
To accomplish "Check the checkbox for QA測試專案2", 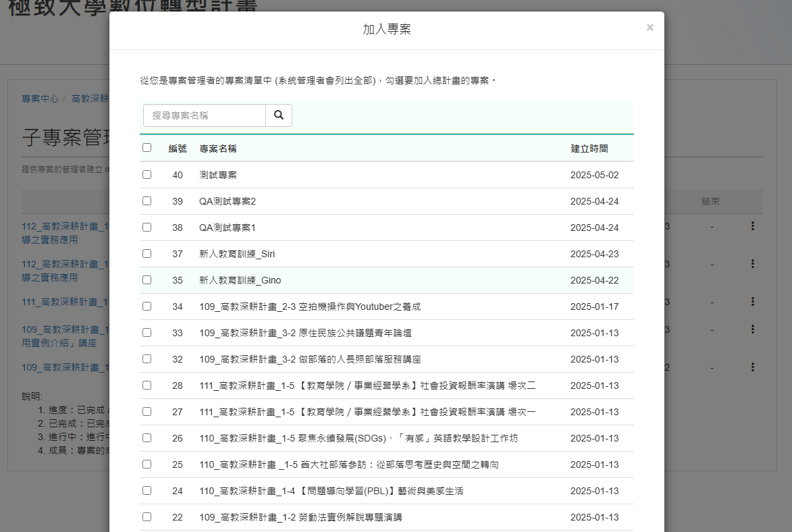I will (x=147, y=201).
